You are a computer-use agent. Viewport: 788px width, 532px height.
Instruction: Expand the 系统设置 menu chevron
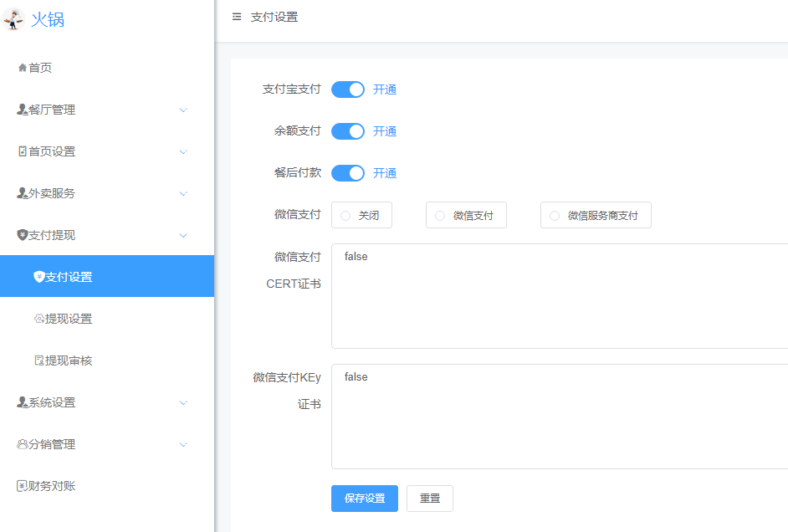tap(183, 402)
